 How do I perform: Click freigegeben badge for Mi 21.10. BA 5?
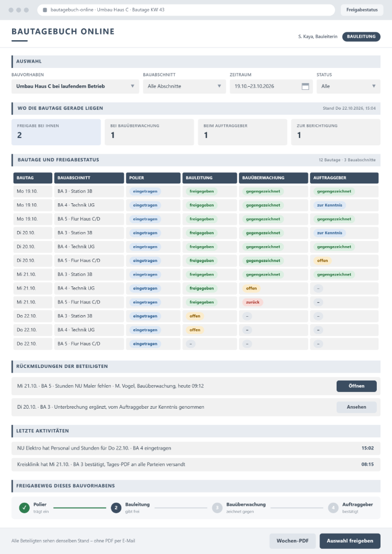(201, 302)
